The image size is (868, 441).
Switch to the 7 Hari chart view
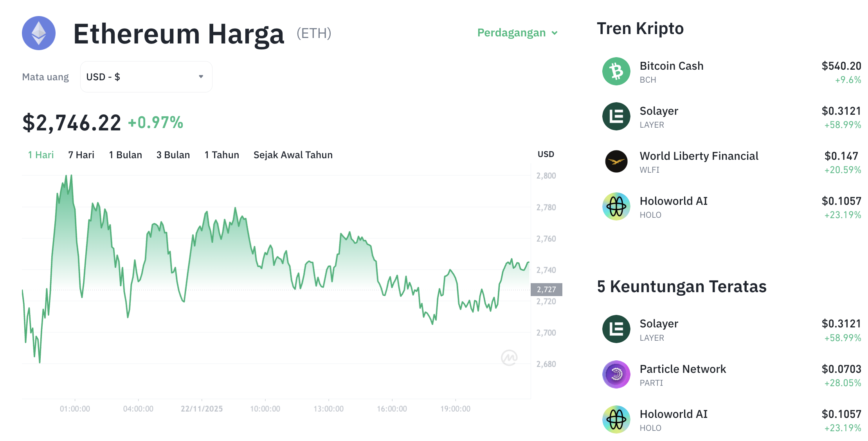(81, 155)
